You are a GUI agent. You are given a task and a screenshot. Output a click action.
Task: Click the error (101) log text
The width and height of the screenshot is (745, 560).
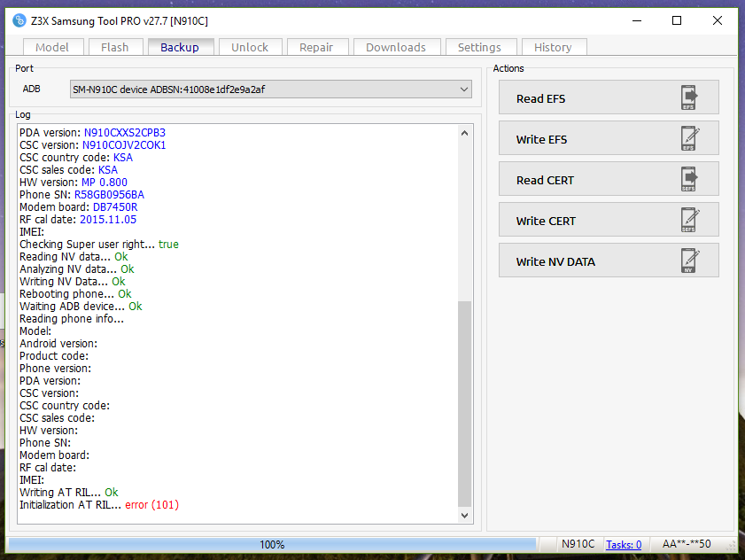click(152, 505)
